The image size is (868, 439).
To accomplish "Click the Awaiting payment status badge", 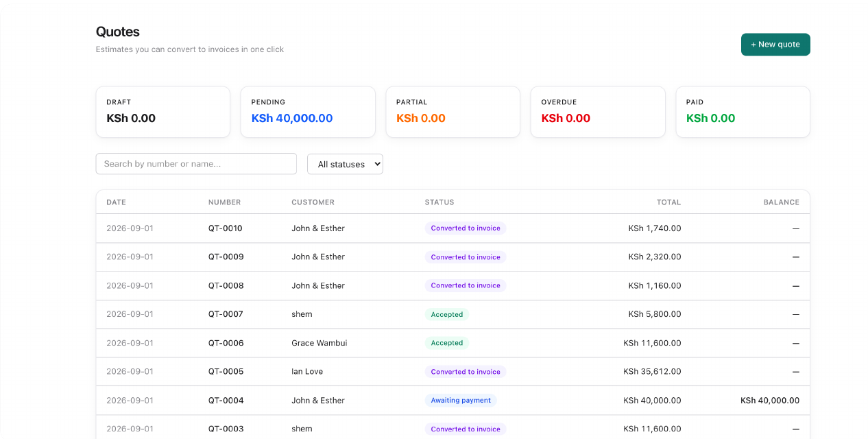I will 461,400.
